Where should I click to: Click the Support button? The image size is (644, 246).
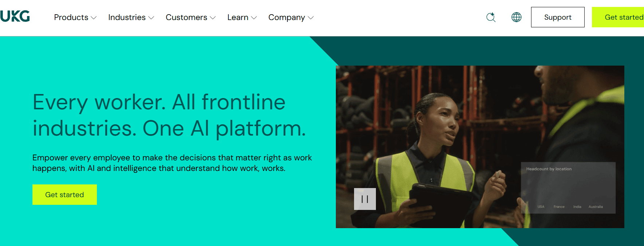[x=558, y=17]
